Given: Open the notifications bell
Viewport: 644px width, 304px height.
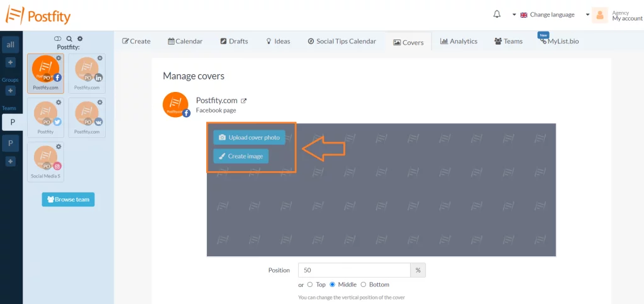Looking at the screenshot, I should (x=497, y=14).
